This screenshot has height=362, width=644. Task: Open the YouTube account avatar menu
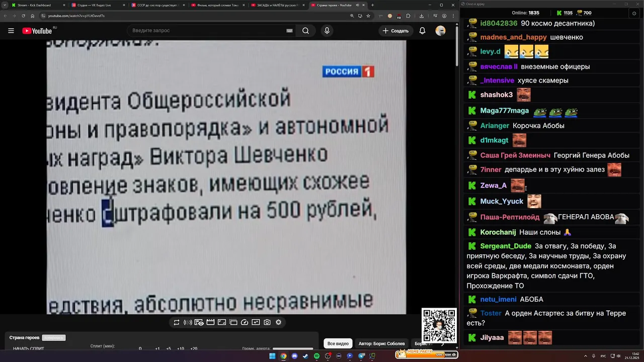[x=441, y=31]
